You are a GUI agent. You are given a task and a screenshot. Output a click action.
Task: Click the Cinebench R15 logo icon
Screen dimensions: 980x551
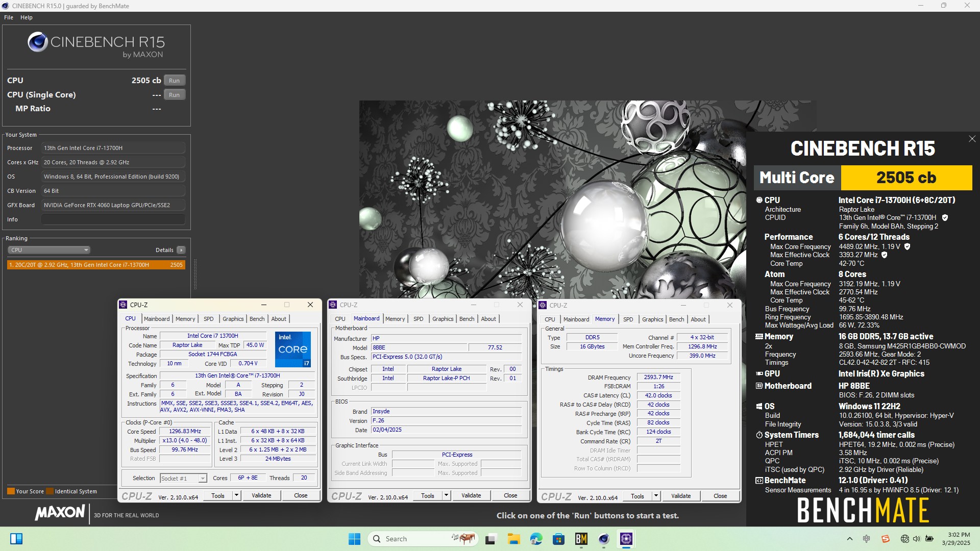(x=38, y=42)
